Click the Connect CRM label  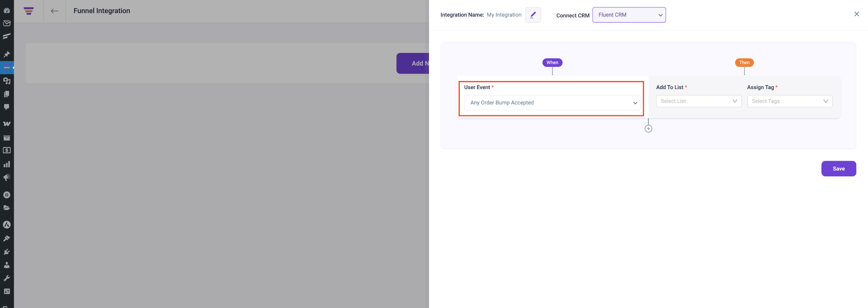573,15
